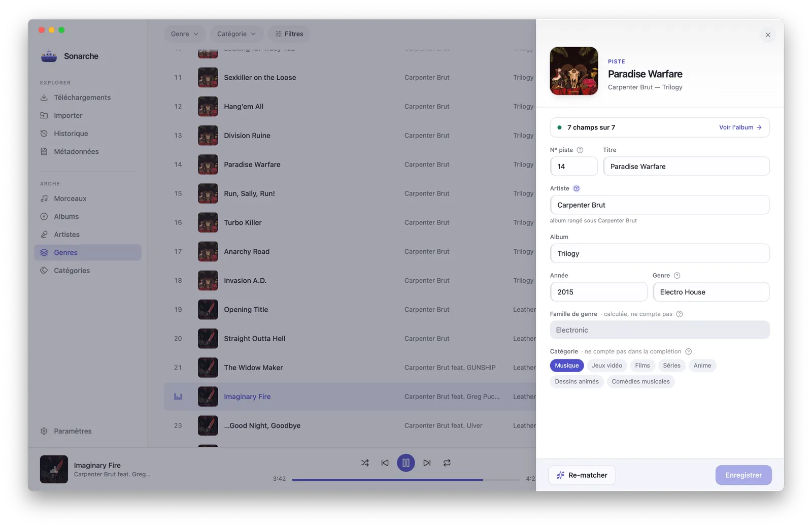This screenshot has width=812, height=528.
Task: Click the Paramètres gear icon
Action: 44,431
